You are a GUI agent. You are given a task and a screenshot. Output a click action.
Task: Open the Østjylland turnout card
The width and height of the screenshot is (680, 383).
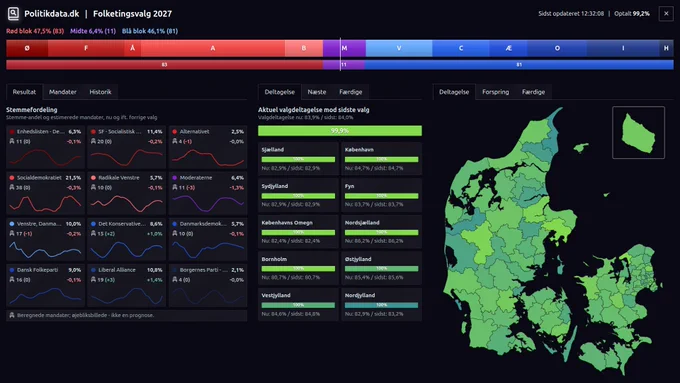click(382, 268)
